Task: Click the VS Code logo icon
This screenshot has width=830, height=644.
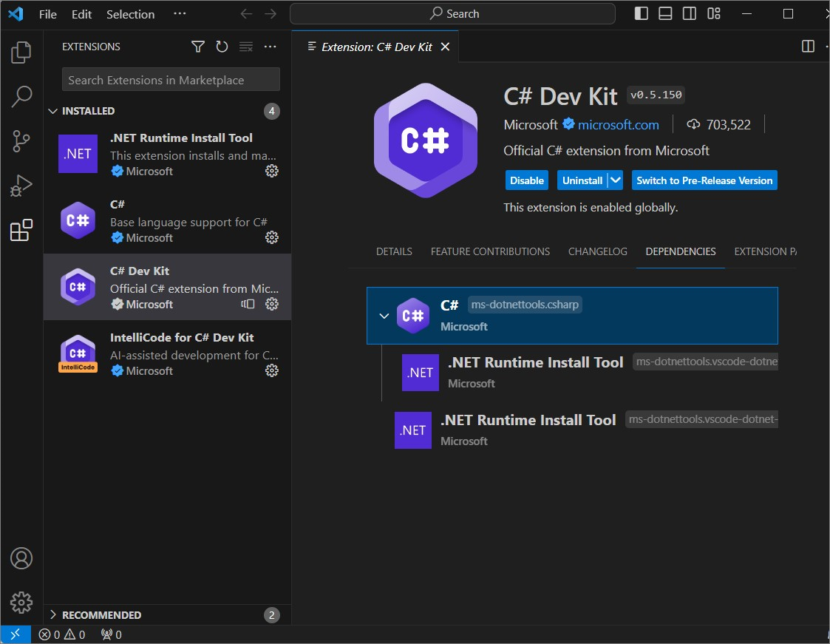Action: [16, 14]
